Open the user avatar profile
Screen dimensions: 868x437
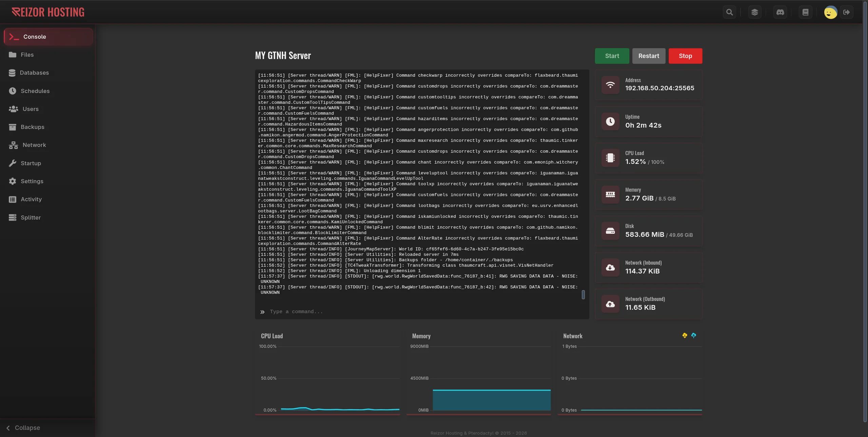click(830, 13)
